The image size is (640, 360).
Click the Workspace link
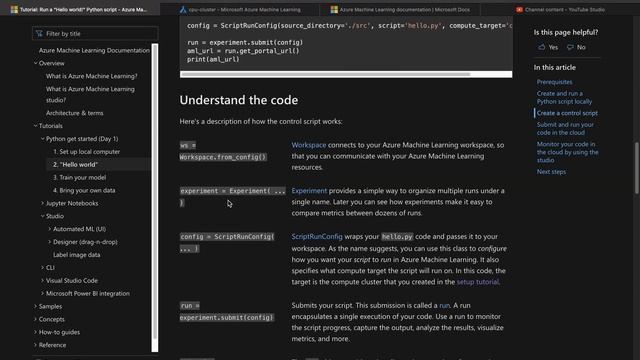tap(309, 145)
